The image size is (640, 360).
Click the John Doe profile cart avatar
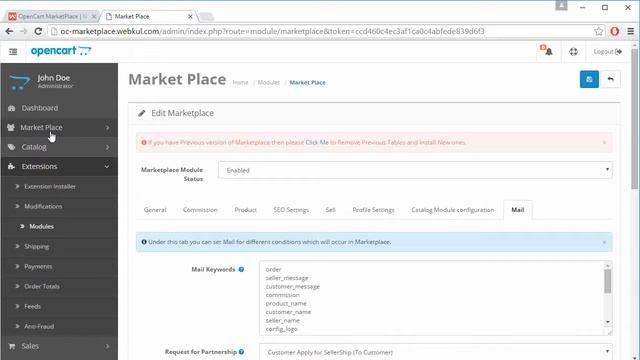(x=20, y=82)
